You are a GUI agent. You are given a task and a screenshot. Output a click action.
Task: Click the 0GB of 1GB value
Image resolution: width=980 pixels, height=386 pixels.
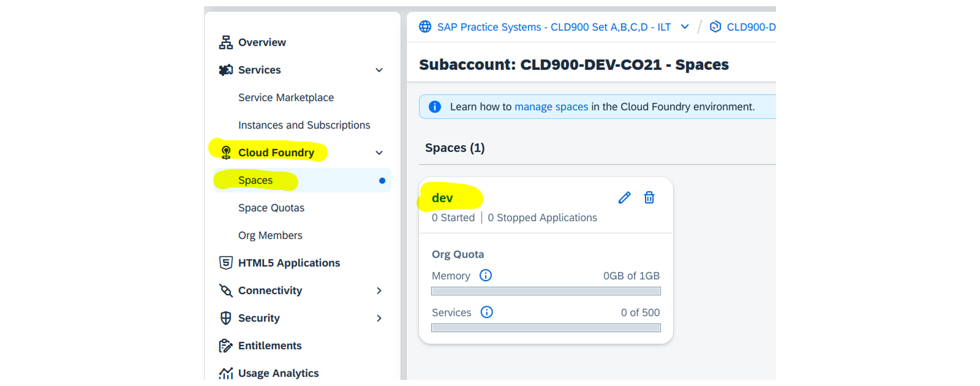(x=631, y=276)
